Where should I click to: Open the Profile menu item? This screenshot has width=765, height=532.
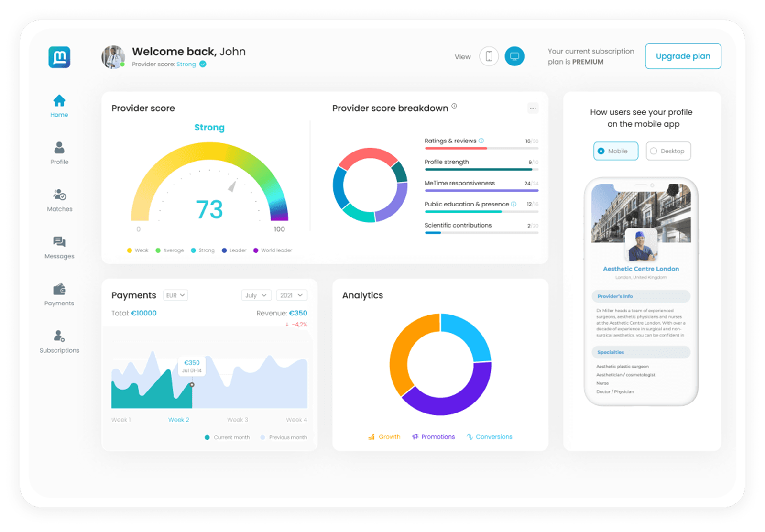59,153
